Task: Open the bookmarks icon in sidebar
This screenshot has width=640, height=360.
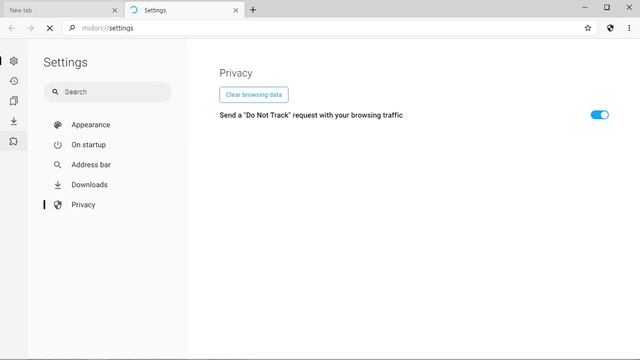Action: coord(13,101)
